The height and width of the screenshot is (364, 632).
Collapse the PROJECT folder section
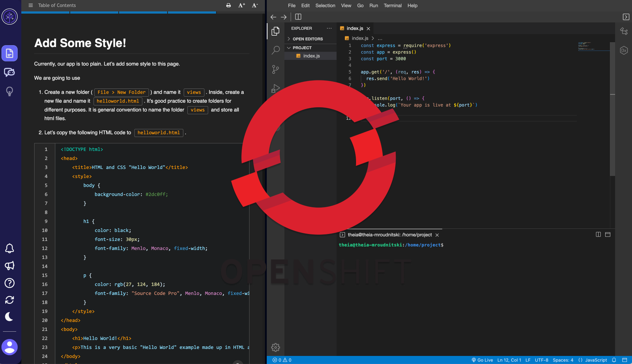pyautogui.click(x=310, y=48)
